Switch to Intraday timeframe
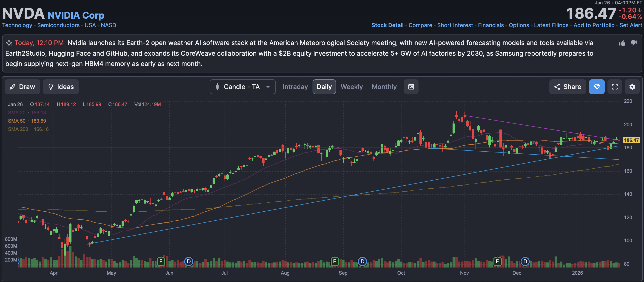644x282 pixels. pyautogui.click(x=295, y=87)
